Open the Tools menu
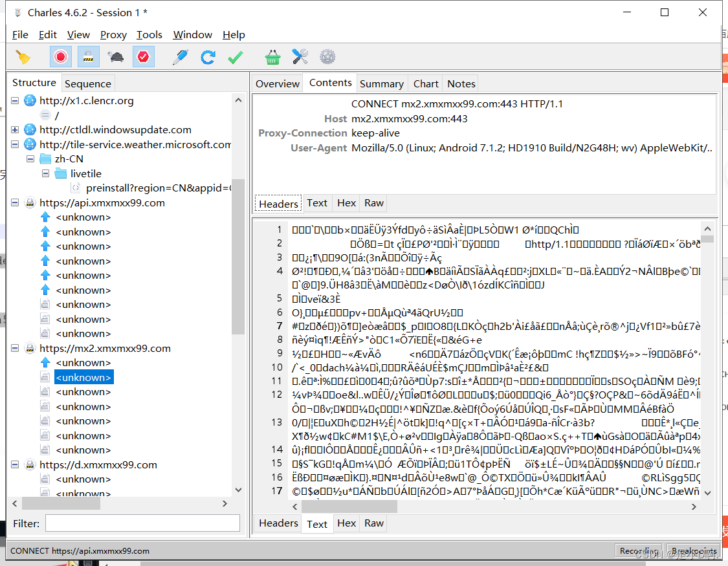The height and width of the screenshot is (566, 728). point(149,35)
